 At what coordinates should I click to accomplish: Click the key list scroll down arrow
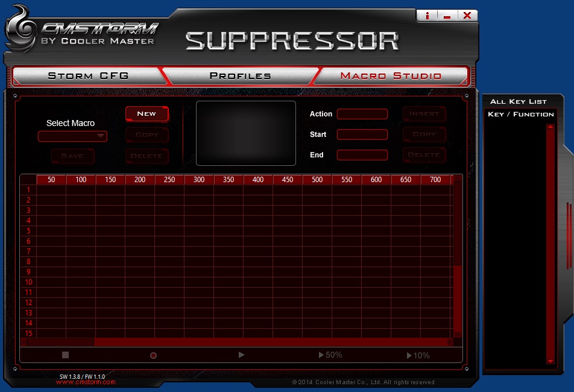click(550, 361)
